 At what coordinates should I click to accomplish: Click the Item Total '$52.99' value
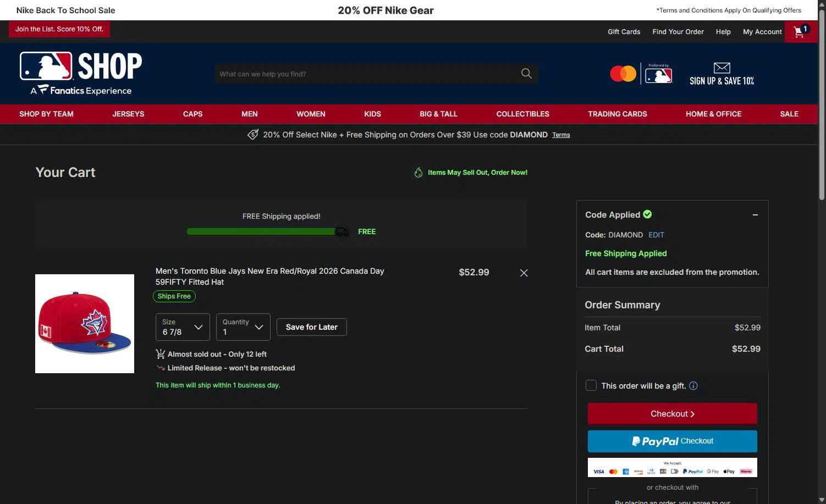[747, 328]
